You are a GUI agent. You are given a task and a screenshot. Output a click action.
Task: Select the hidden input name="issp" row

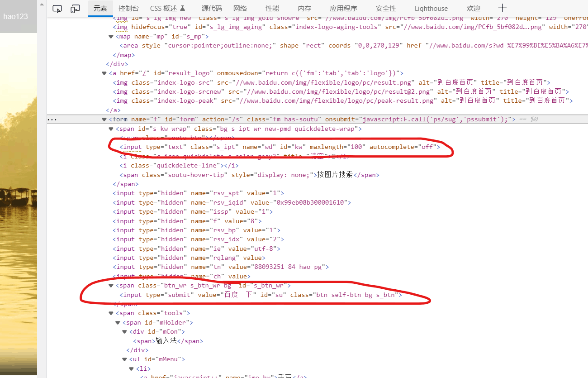click(193, 212)
